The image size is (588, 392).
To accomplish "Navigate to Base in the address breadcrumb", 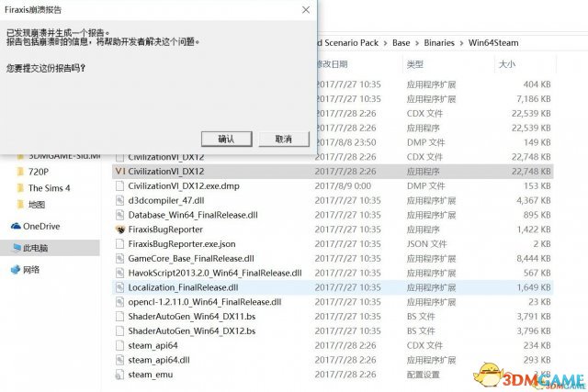I will coord(401,43).
